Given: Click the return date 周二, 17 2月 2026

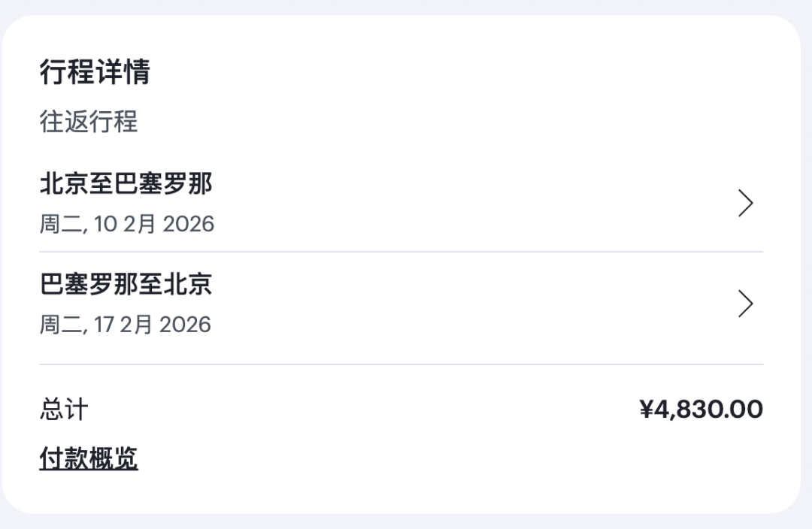Looking at the screenshot, I should 126,325.
